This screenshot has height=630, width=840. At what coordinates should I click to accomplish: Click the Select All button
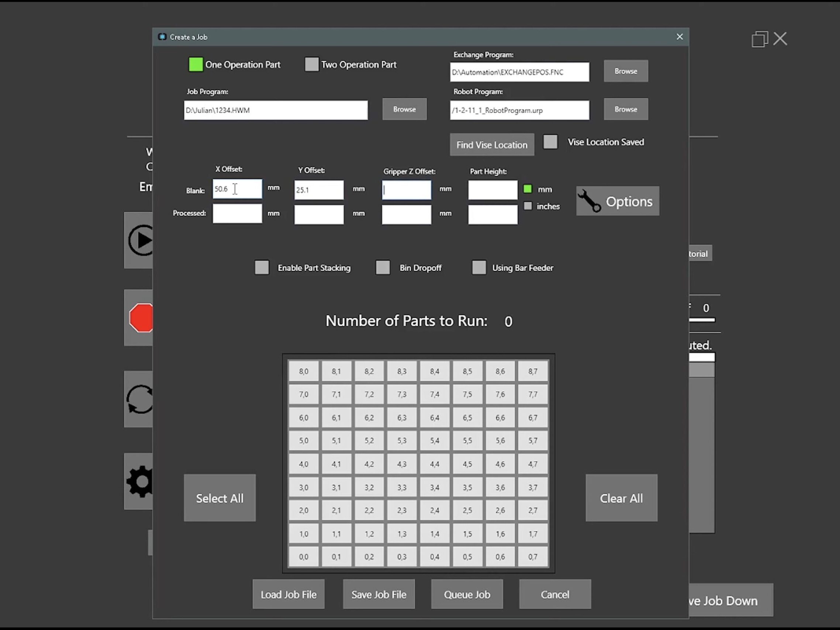pos(219,498)
